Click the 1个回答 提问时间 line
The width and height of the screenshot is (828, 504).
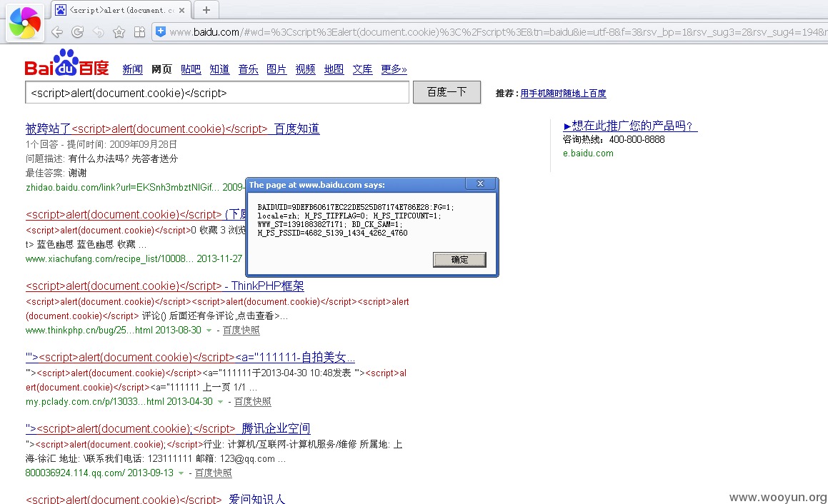click(x=101, y=144)
